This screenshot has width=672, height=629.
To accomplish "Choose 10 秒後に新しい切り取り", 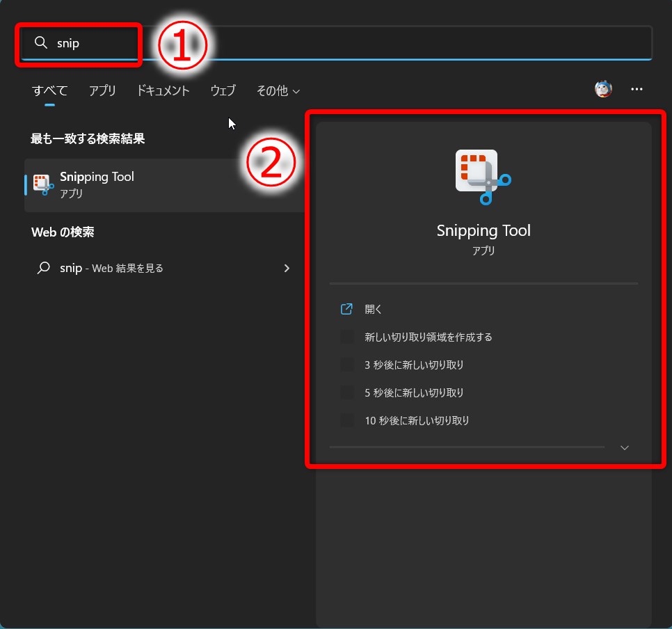I will 417,421.
